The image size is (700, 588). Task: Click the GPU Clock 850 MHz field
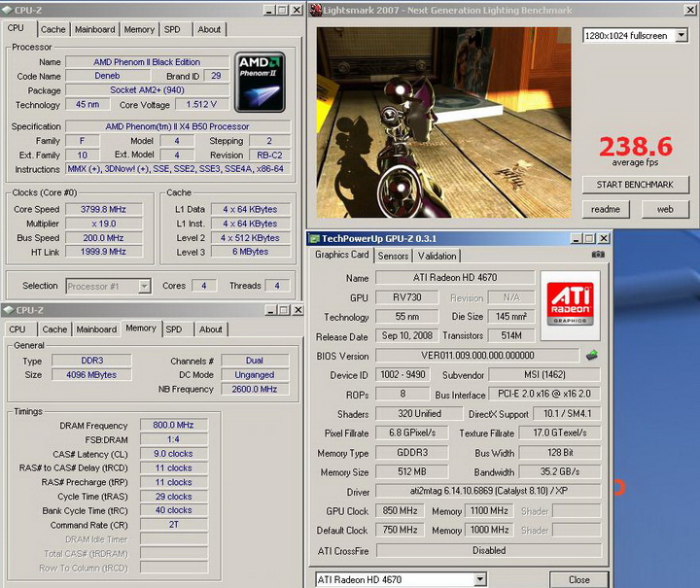point(400,510)
